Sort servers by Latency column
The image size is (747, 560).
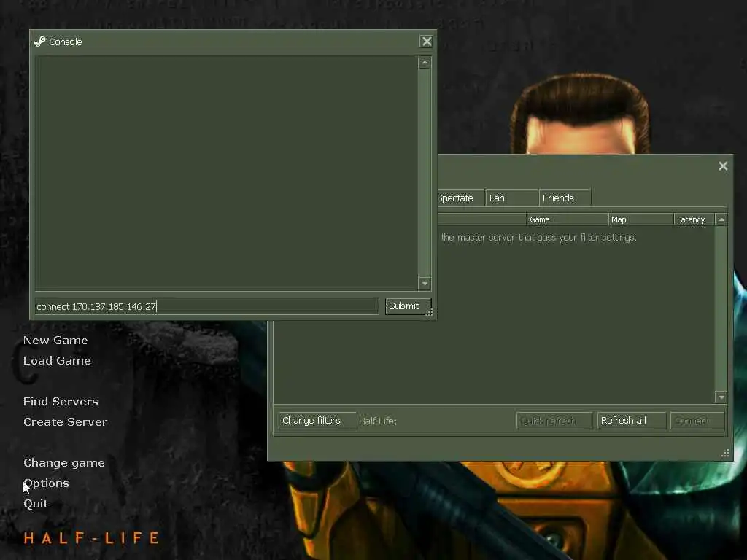pos(694,219)
